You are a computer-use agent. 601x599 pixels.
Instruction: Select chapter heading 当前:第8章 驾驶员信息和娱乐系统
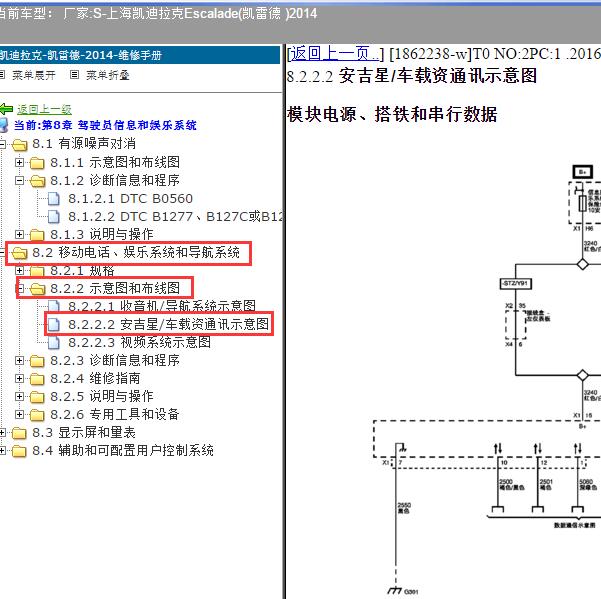(105, 125)
